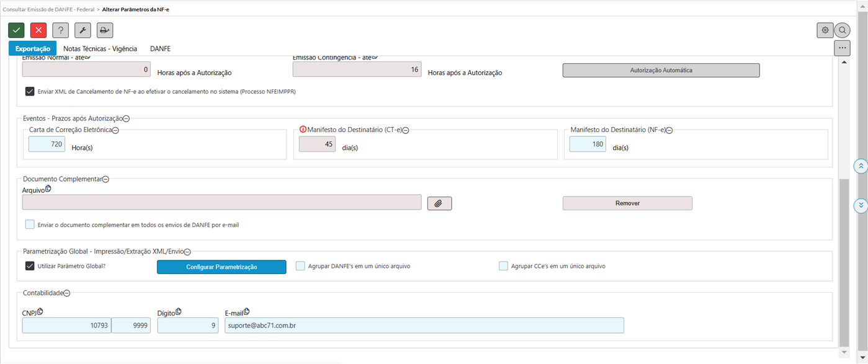The height and width of the screenshot is (364, 868).
Task: Click the wrench tools icon
Action: (83, 30)
